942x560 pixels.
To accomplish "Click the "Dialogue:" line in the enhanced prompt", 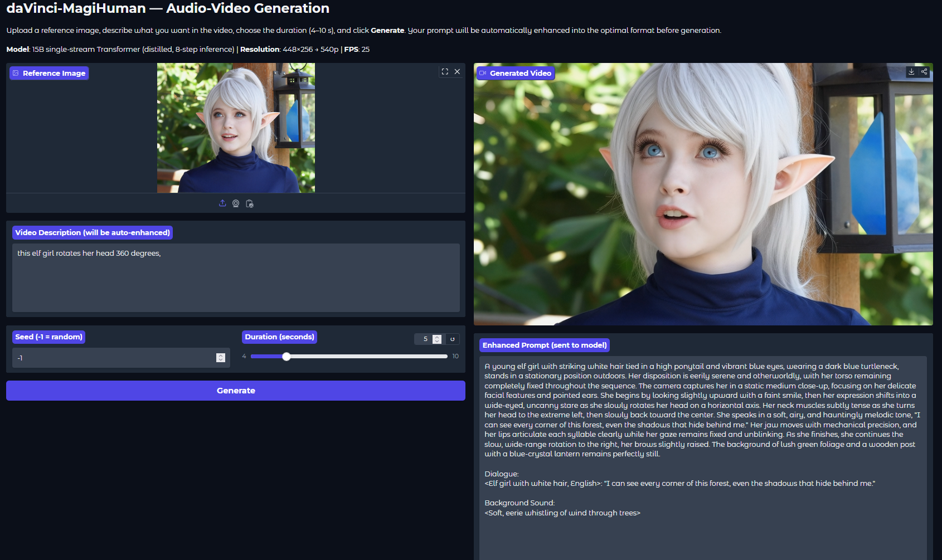I will pyautogui.click(x=502, y=474).
